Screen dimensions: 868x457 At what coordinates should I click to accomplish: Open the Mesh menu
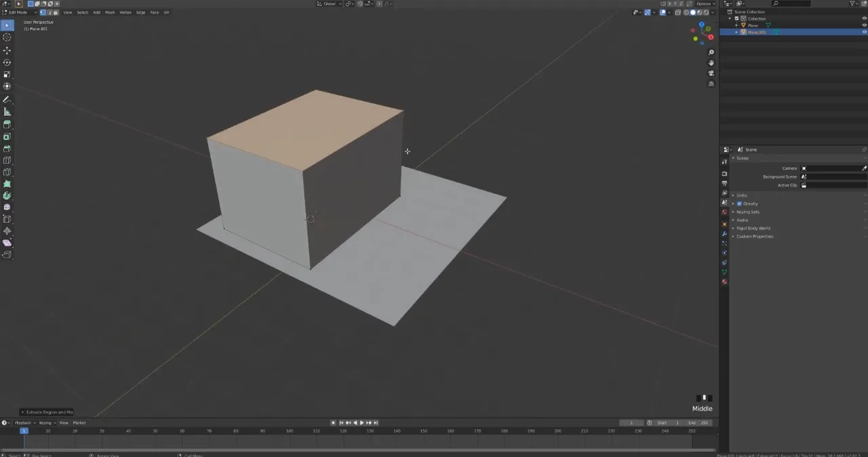[x=110, y=12]
